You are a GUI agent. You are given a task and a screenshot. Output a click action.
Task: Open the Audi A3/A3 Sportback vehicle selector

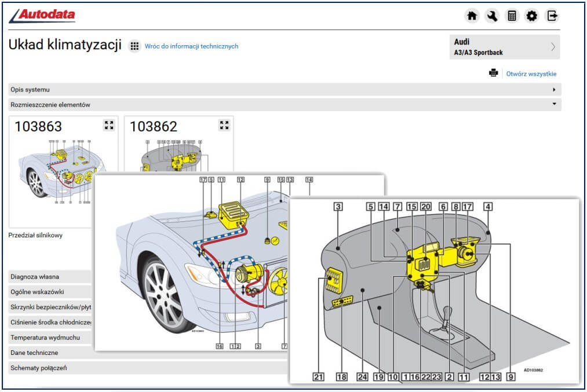pos(505,47)
